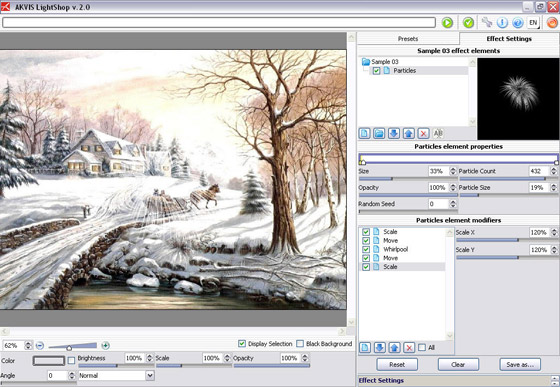The image size is (560, 387).
Task: Click the effect preview thumbnail
Action: 518,99
